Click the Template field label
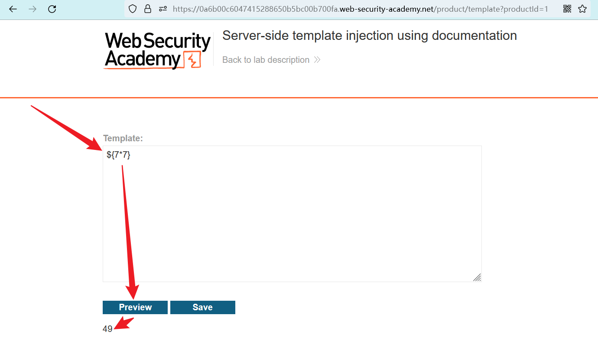The width and height of the screenshot is (598, 364). (x=123, y=138)
